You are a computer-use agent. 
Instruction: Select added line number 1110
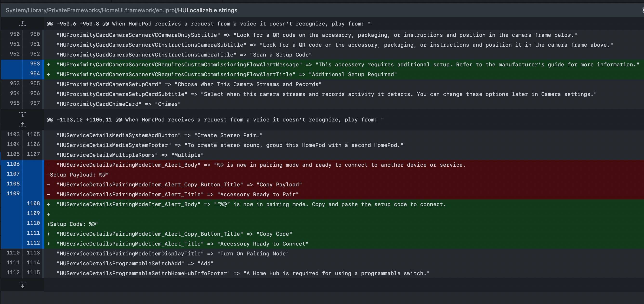33,223
